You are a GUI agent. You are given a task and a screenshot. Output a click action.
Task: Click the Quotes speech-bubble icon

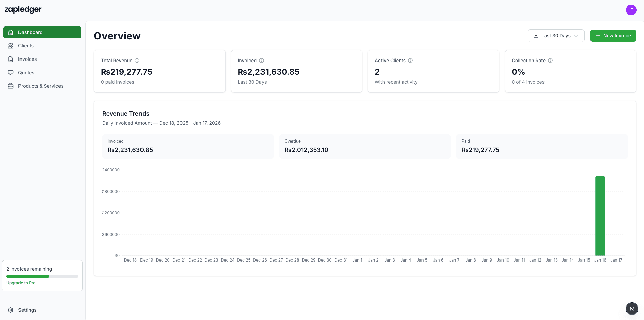pos(11,73)
